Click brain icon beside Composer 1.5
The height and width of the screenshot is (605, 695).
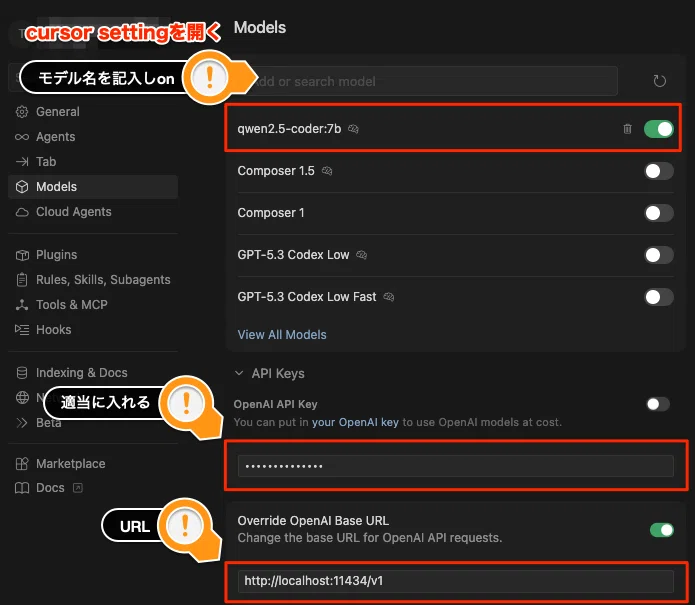327,171
